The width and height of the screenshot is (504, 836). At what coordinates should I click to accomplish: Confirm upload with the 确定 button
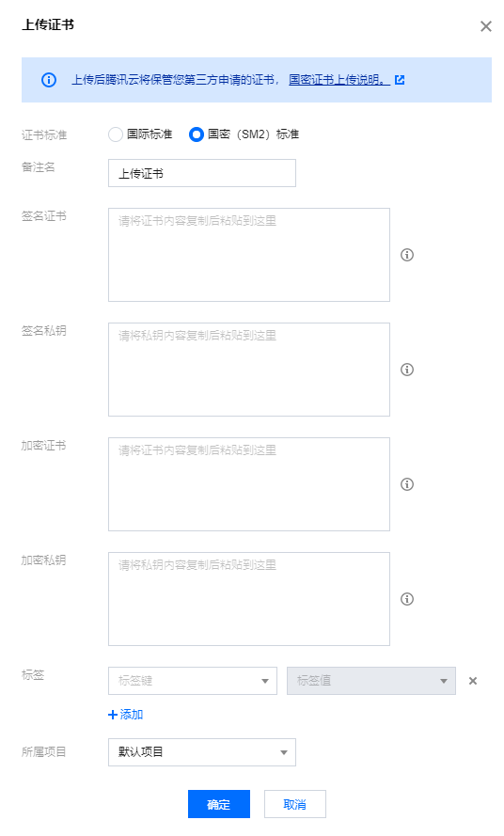[219, 804]
